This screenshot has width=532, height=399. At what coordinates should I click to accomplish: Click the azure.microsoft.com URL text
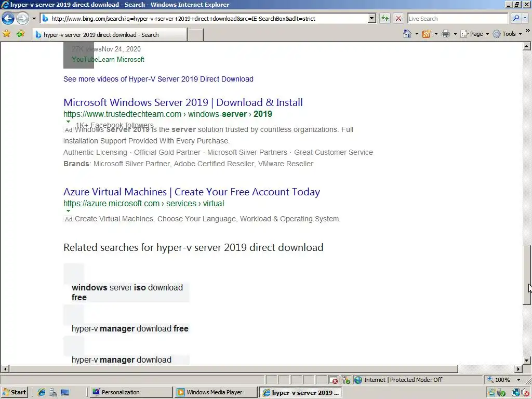(143, 204)
